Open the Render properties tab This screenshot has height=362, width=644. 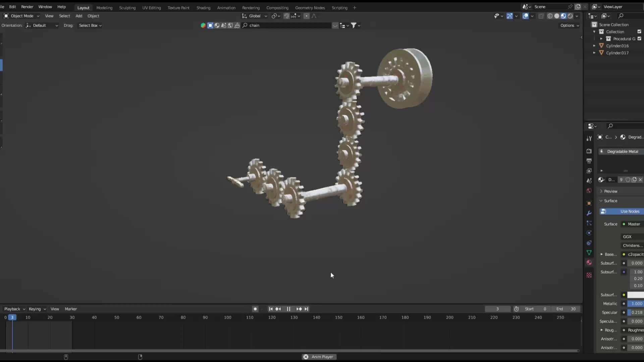coord(589,151)
